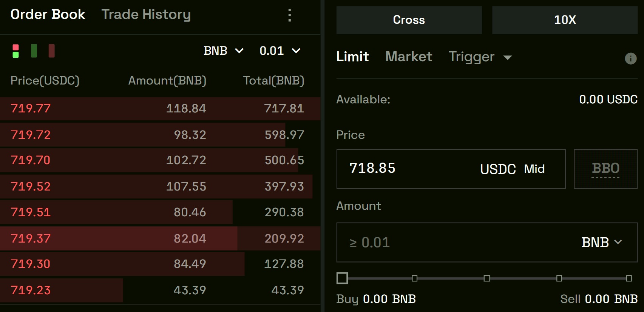644x312 pixels.
Task: Click the Amount(BNB) column header
Action: tap(167, 81)
